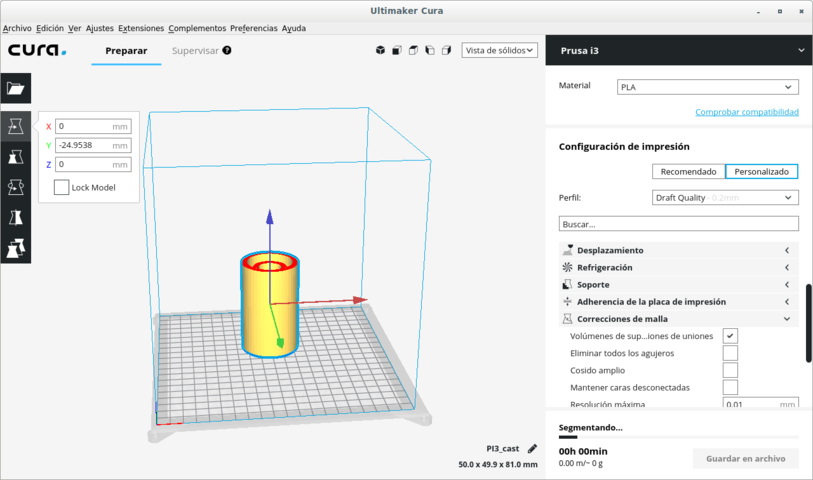Image resolution: width=813 pixels, height=480 pixels.
Task: Click the Soporte category icon
Action: coord(568,285)
